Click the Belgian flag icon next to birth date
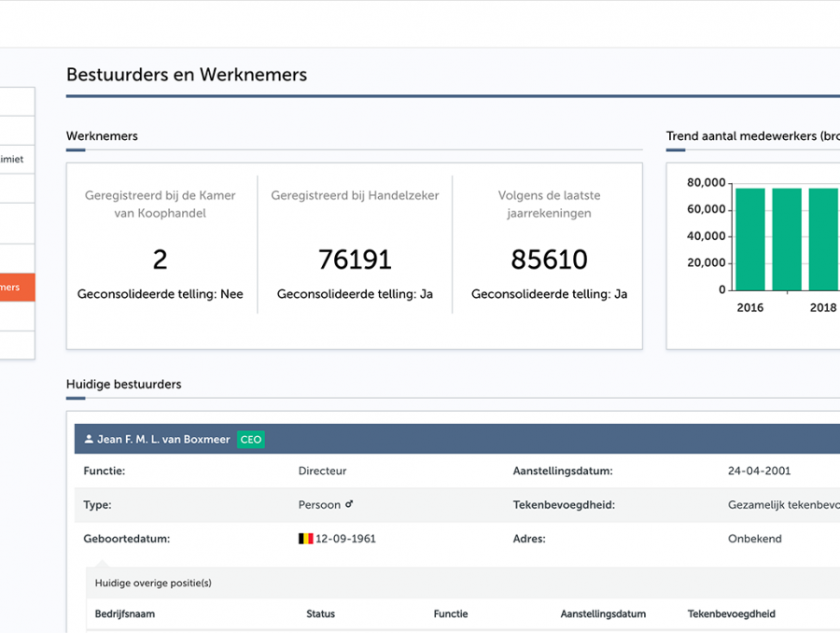This screenshot has width=840, height=633. tap(305, 539)
